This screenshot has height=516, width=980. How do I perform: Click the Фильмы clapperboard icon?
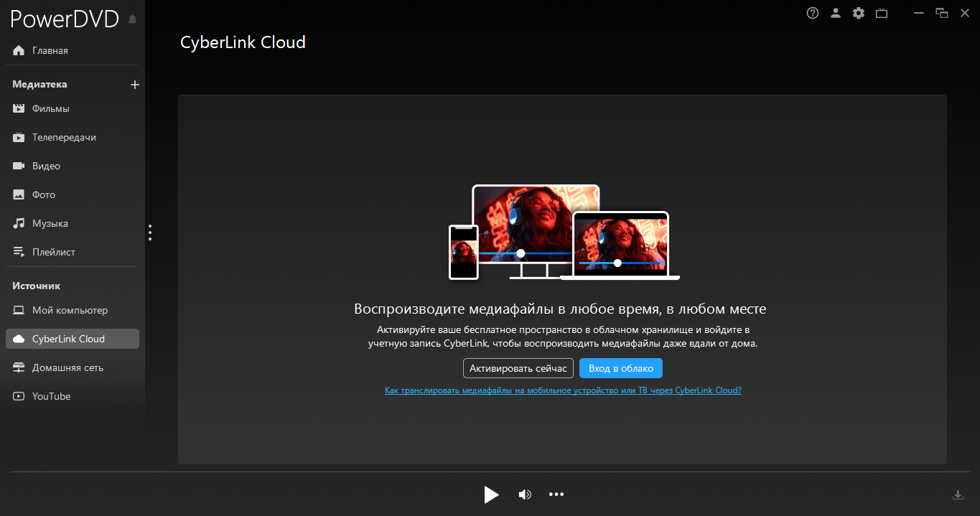[19, 108]
